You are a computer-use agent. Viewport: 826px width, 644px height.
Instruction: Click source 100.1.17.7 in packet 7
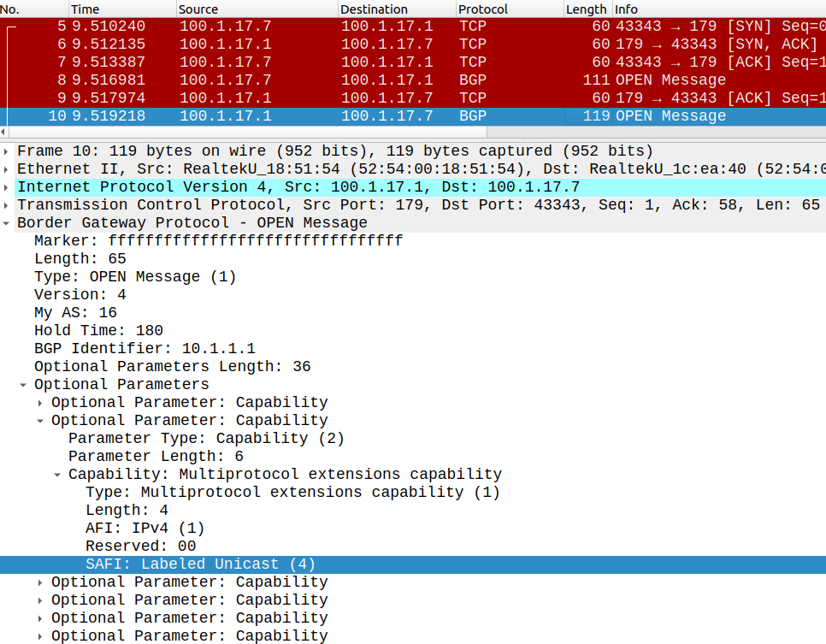coord(226,62)
